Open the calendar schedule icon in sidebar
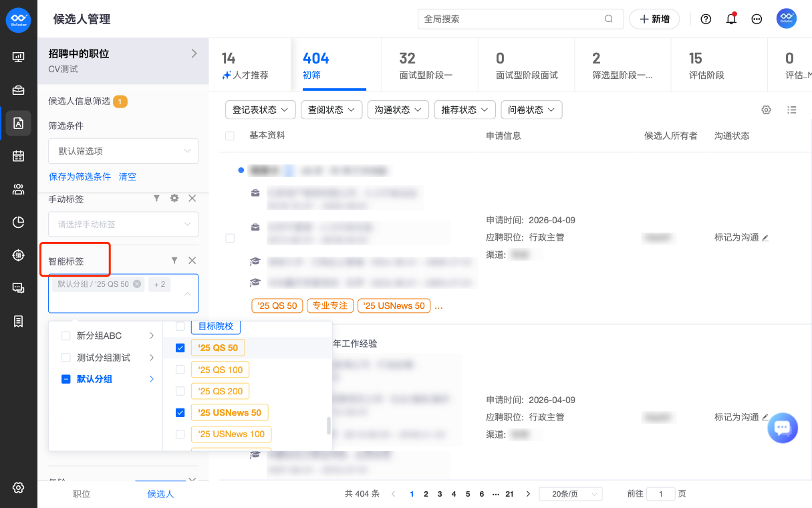This screenshot has width=812, height=508. (x=19, y=156)
